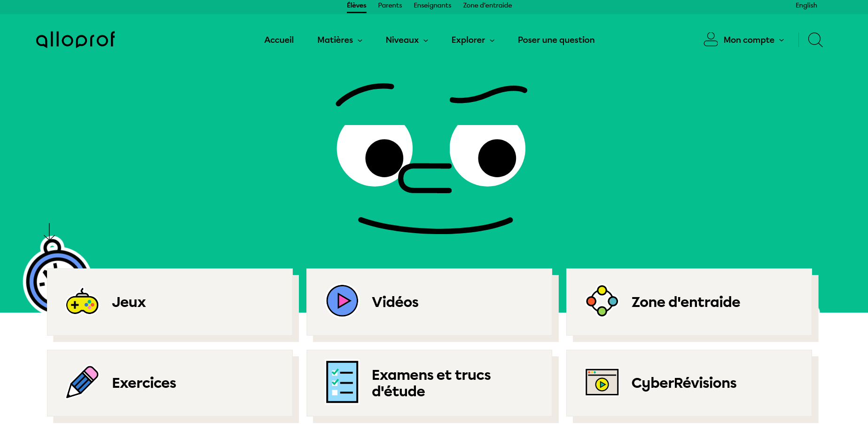Viewport: 868px width, 424px height.
Task: Expand the Explorer dropdown menu
Action: [x=472, y=40]
